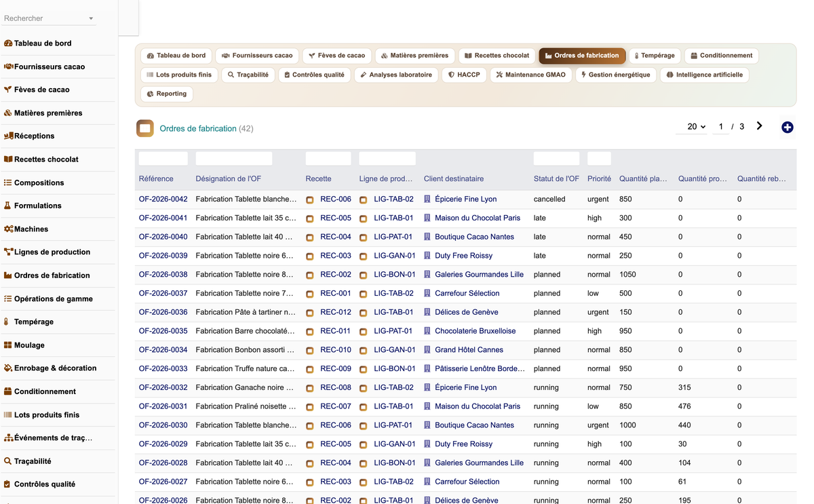
Task: Click client icon next to Carrefour Sélection in OF-2026-0037 row
Action: pos(427,294)
